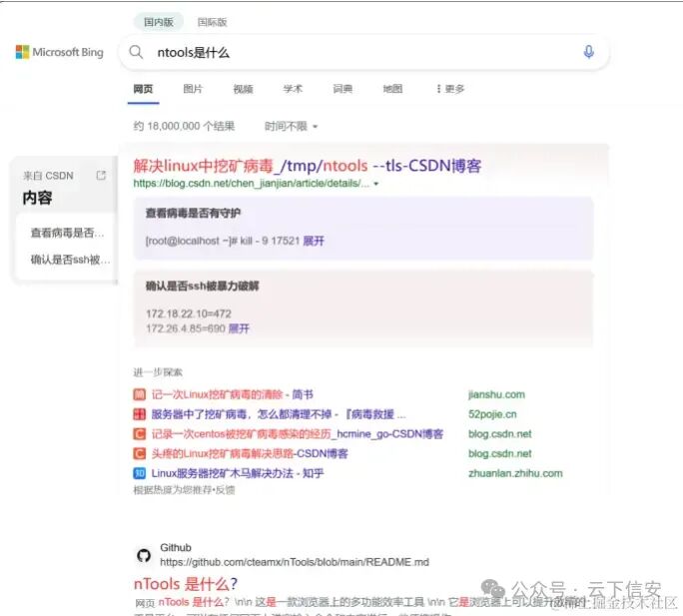The width and height of the screenshot is (683, 616).
Task: Open the 更多 tab menu
Action: pyautogui.click(x=450, y=89)
